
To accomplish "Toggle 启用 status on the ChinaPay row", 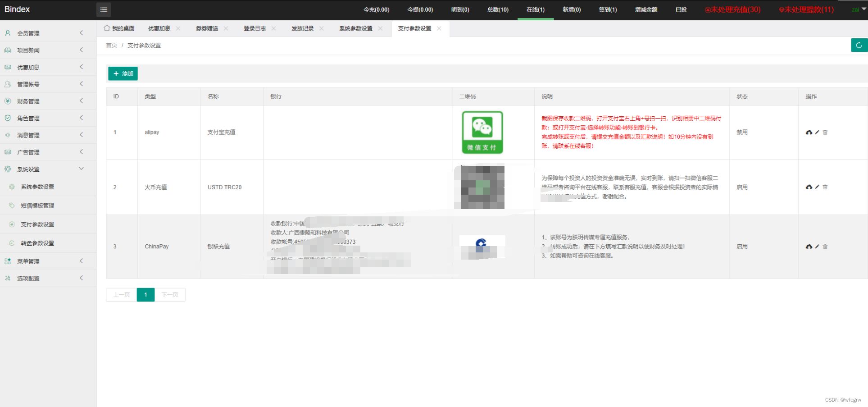I will click(x=742, y=247).
